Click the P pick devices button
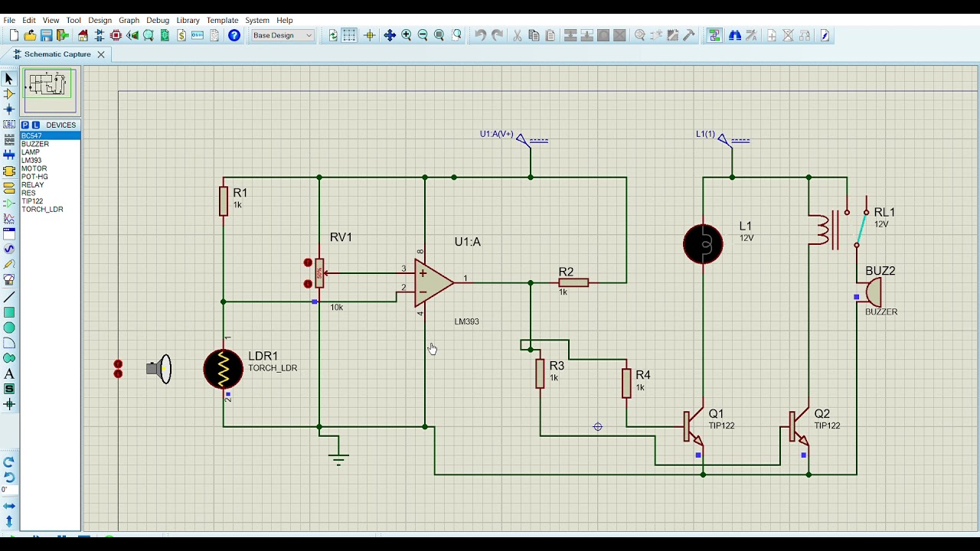Viewport: 980px width, 551px height. pos(25,125)
